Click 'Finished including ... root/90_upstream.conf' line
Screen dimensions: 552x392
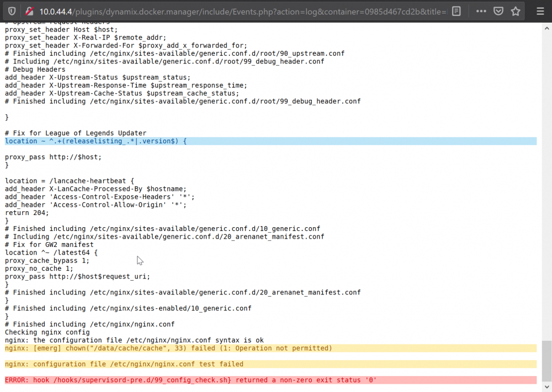(x=174, y=53)
